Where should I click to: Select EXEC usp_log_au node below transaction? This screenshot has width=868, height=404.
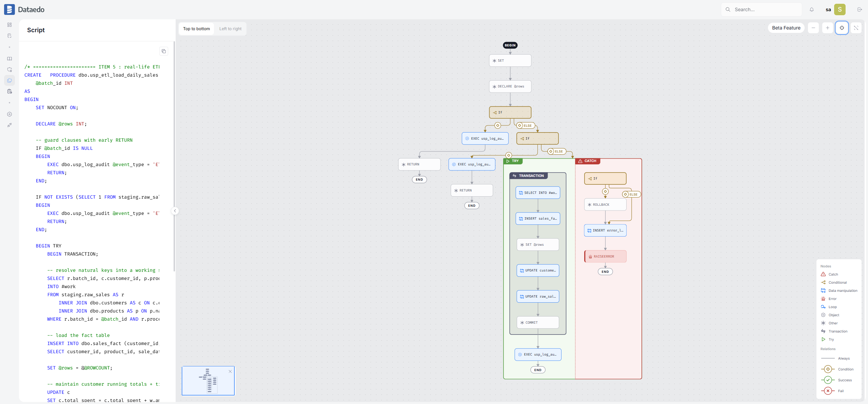[538, 355]
